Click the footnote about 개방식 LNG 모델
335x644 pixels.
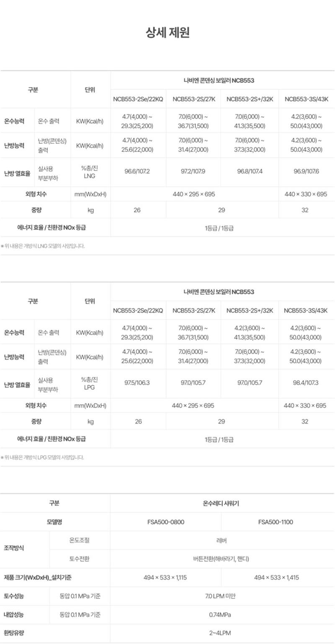[43, 246]
